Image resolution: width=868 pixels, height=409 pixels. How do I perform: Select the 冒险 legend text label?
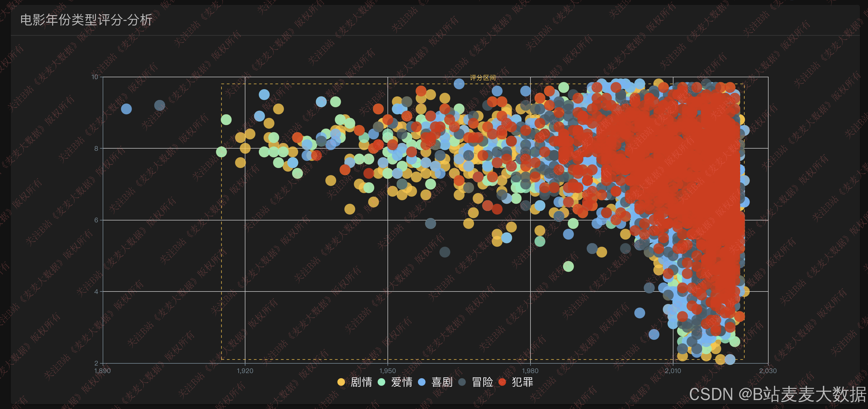(x=482, y=382)
